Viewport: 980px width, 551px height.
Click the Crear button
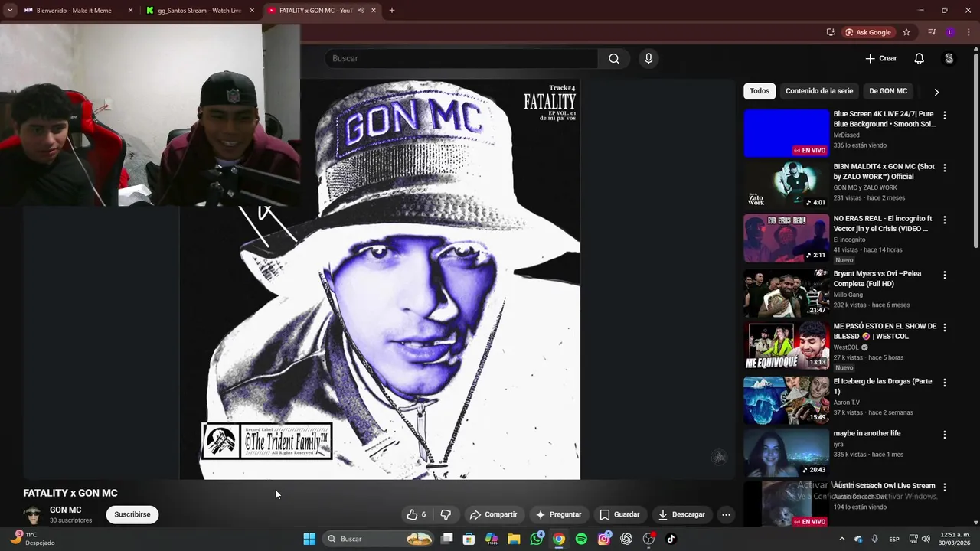click(x=880, y=58)
